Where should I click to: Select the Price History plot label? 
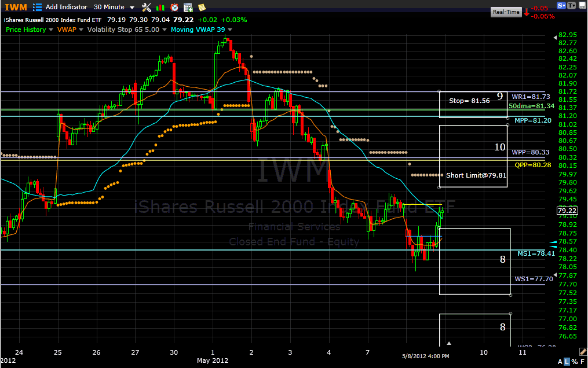point(26,30)
